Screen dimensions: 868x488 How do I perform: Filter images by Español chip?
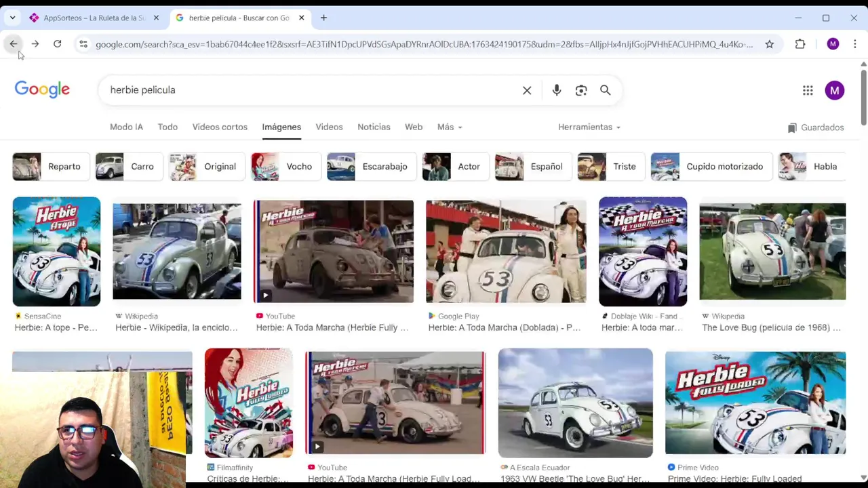point(533,167)
